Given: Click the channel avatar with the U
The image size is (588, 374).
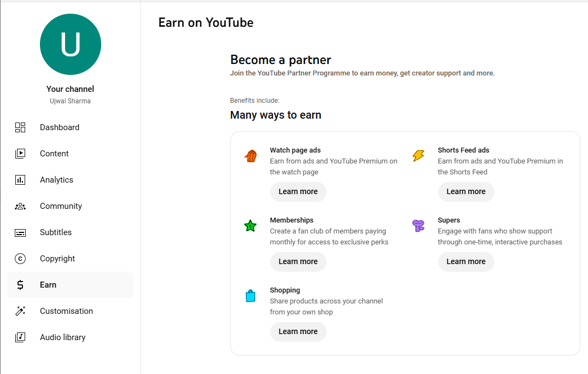Looking at the screenshot, I should [70, 44].
